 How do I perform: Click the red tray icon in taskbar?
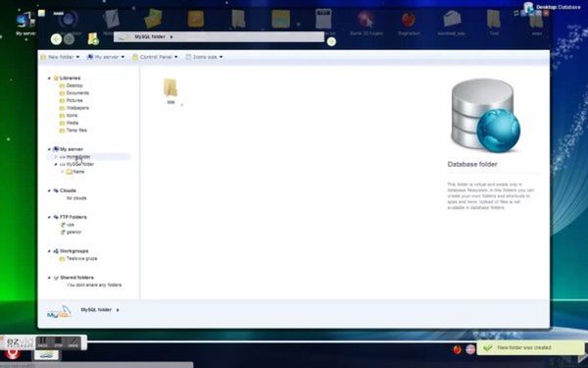coord(457,350)
